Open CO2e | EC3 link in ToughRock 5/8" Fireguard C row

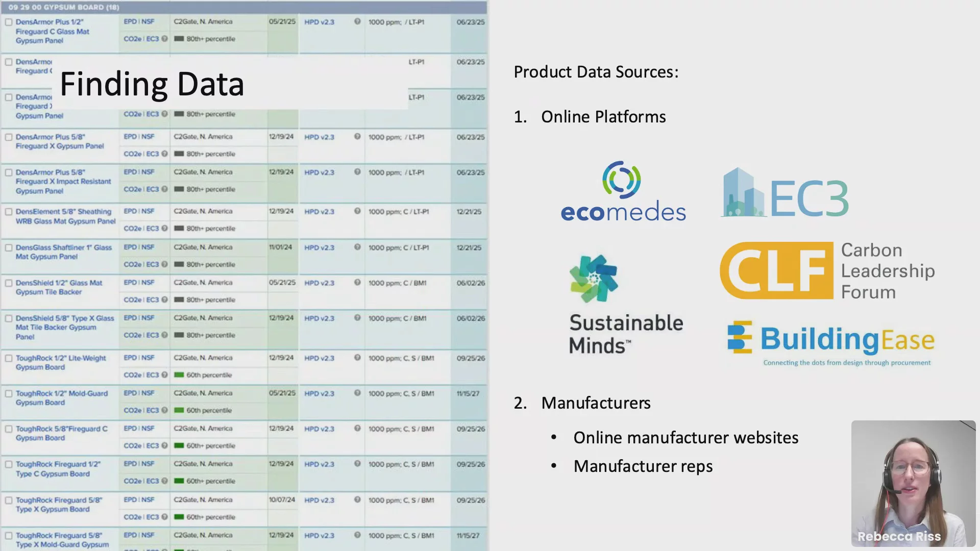141,445
